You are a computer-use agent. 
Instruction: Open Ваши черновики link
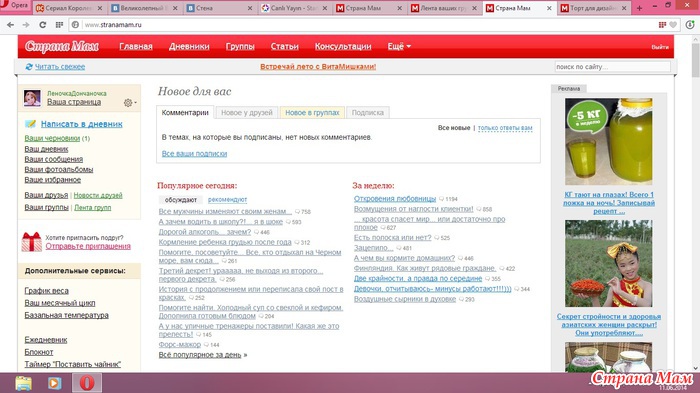click(x=52, y=138)
